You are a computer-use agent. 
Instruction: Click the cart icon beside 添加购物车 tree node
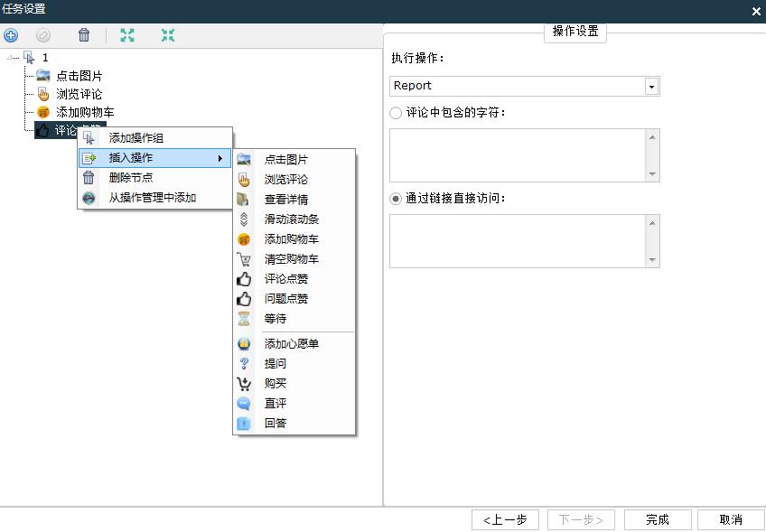coord(43,112)
